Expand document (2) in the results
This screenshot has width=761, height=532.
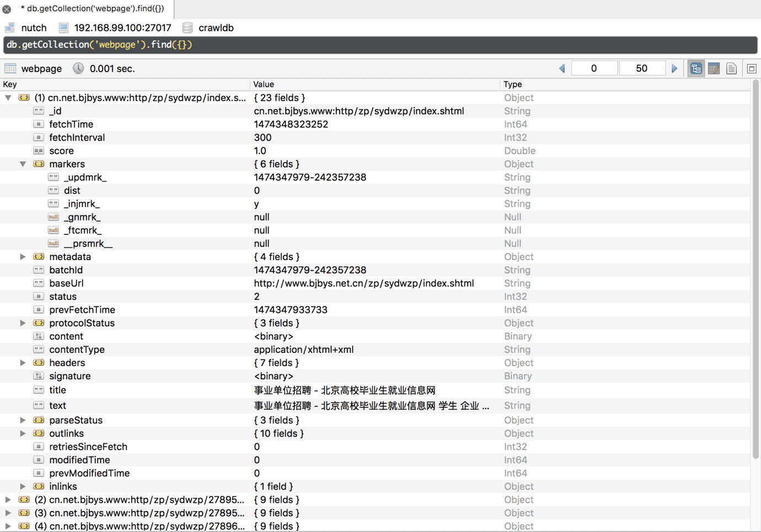[x=8, y=499]
